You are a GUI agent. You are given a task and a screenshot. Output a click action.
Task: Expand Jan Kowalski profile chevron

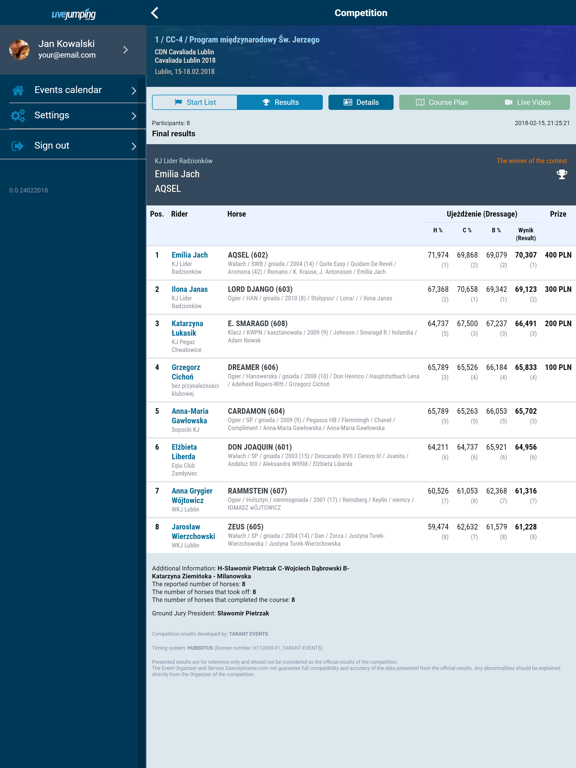(x=126, y=49)
